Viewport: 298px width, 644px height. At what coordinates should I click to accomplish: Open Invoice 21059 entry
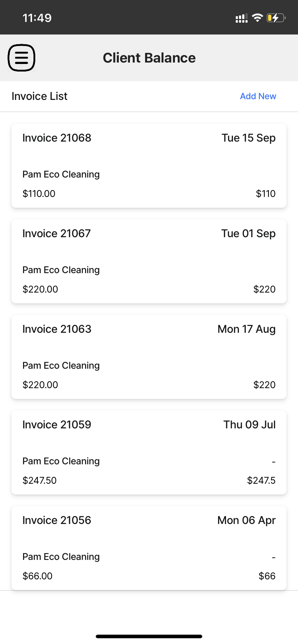[149, 452]
